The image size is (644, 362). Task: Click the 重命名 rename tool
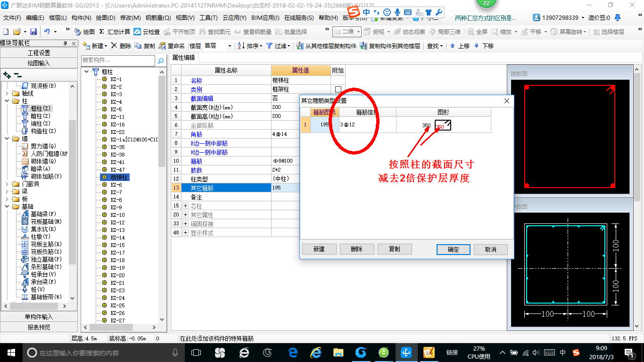pos(172,46)
